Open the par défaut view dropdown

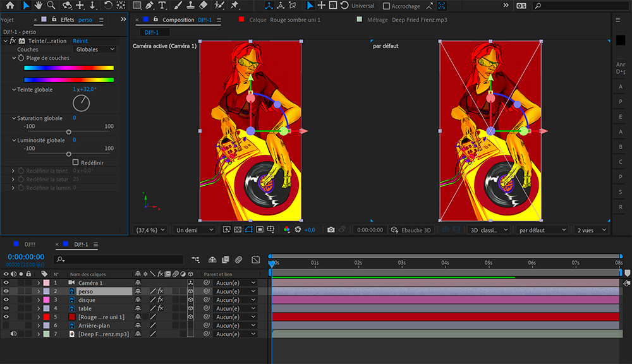point(542,230)
